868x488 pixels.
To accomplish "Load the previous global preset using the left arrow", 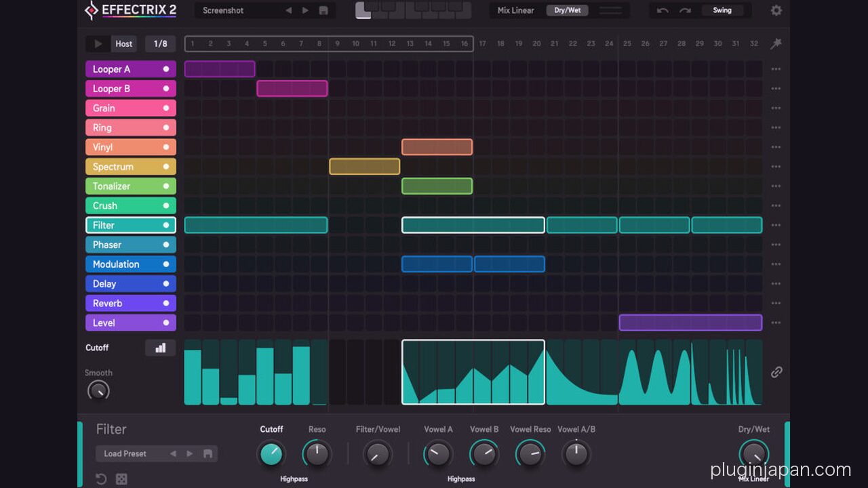I will click(288, 10).
